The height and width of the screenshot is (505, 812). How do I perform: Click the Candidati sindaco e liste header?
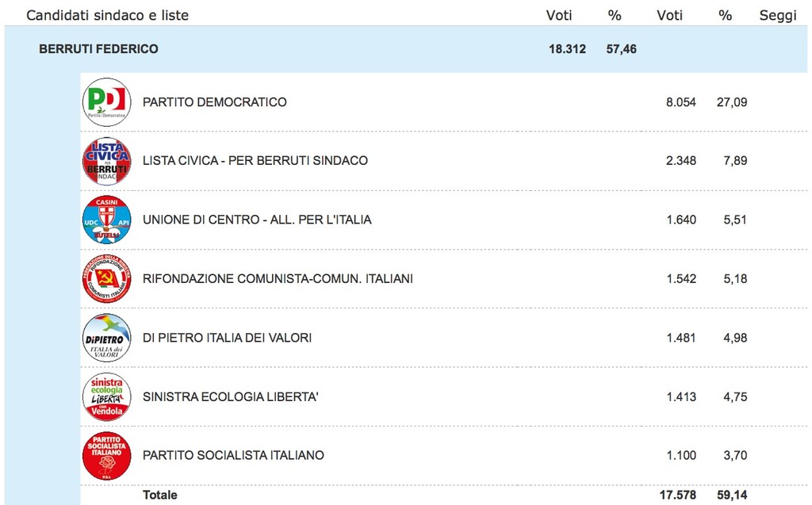[x=108, y=15]
